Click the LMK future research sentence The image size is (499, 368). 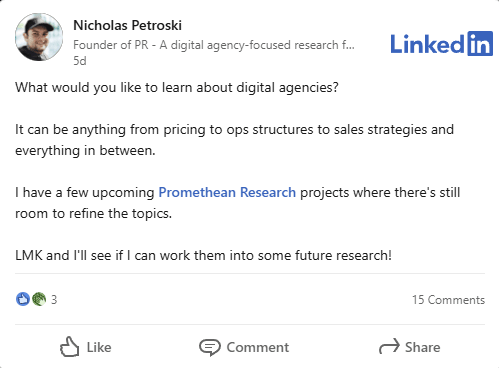click(203, 255)
